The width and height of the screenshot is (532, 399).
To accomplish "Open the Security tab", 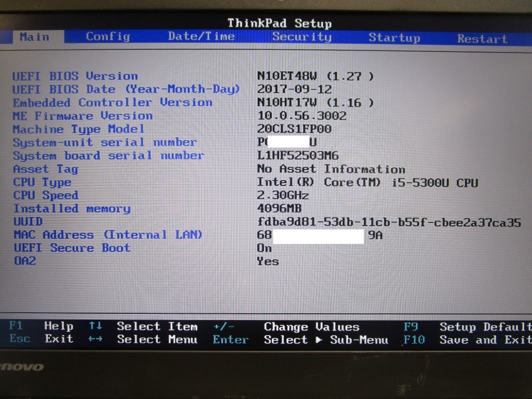I will (302, 37).
